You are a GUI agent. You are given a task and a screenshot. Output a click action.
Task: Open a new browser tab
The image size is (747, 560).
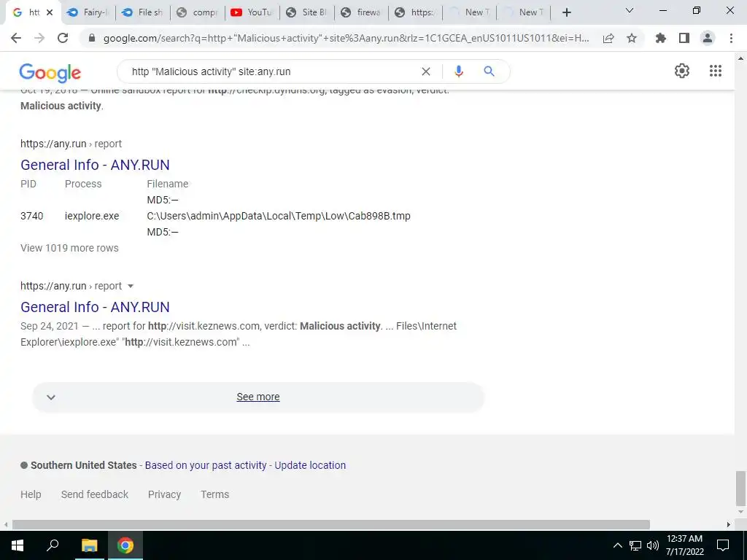(x=566, y=12)
